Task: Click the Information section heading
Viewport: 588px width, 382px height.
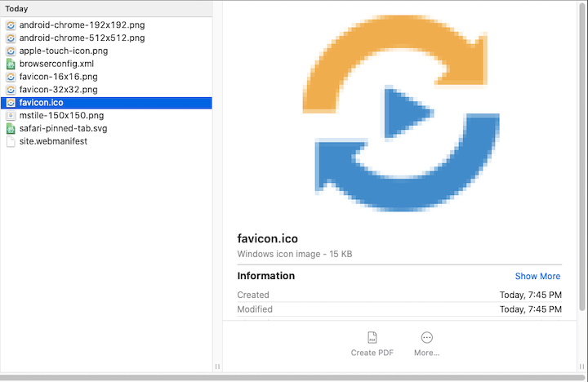Action: tap(266, 276)
